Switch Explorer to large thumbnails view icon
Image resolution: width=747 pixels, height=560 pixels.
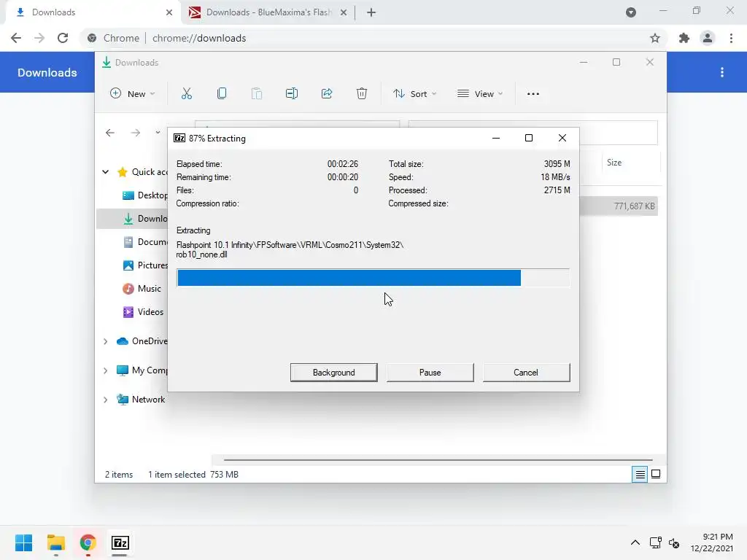tap(656, 474)
